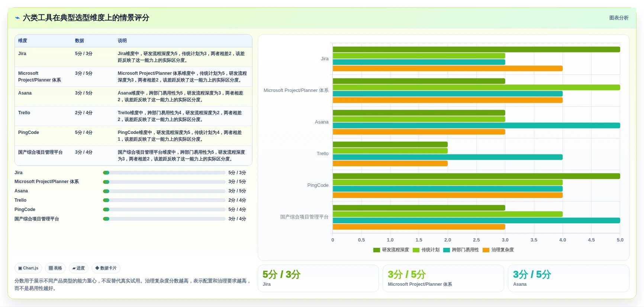The height and width of the screenshot is (307, 644).
Task: Click the 2分 / 4分 value in Trello table row
Action: pyautogui.click(x=84, y=113)
